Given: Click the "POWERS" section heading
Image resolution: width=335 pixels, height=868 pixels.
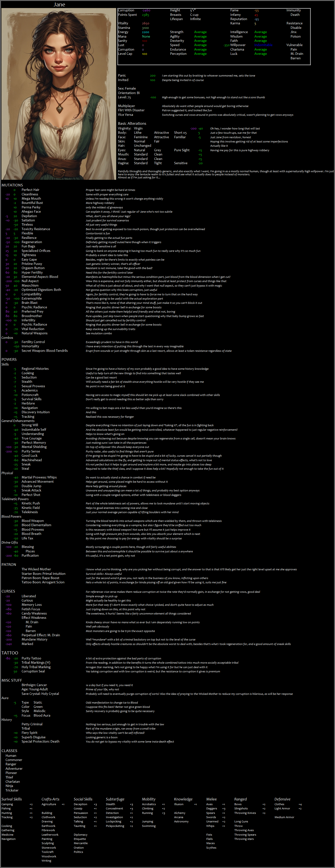Looking at the screenshot, I should coord(9,359).
